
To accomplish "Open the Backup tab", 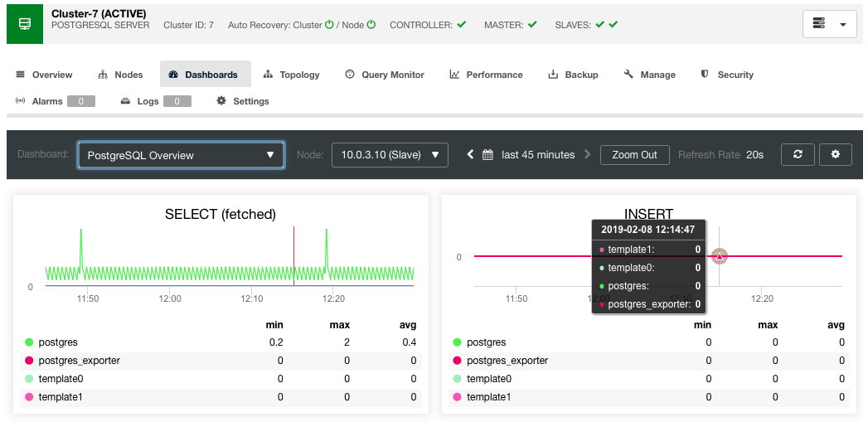I will tap(573, 75).
